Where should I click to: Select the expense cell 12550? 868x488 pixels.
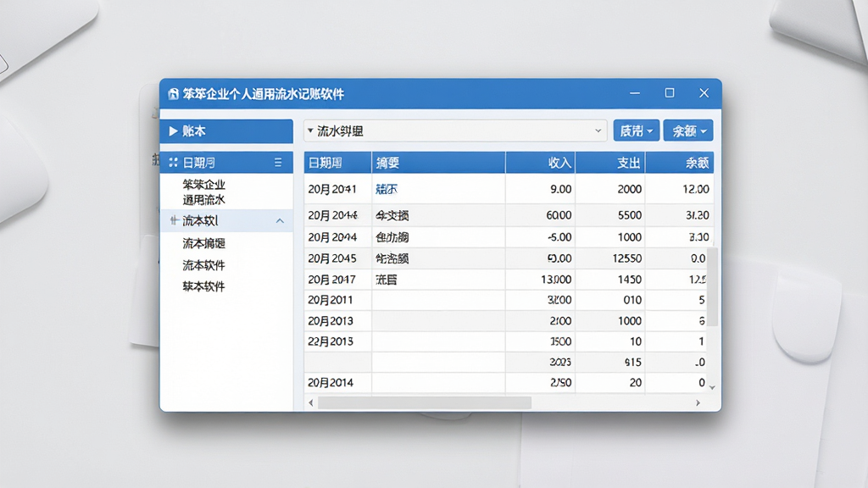click(x=610, y=258)
